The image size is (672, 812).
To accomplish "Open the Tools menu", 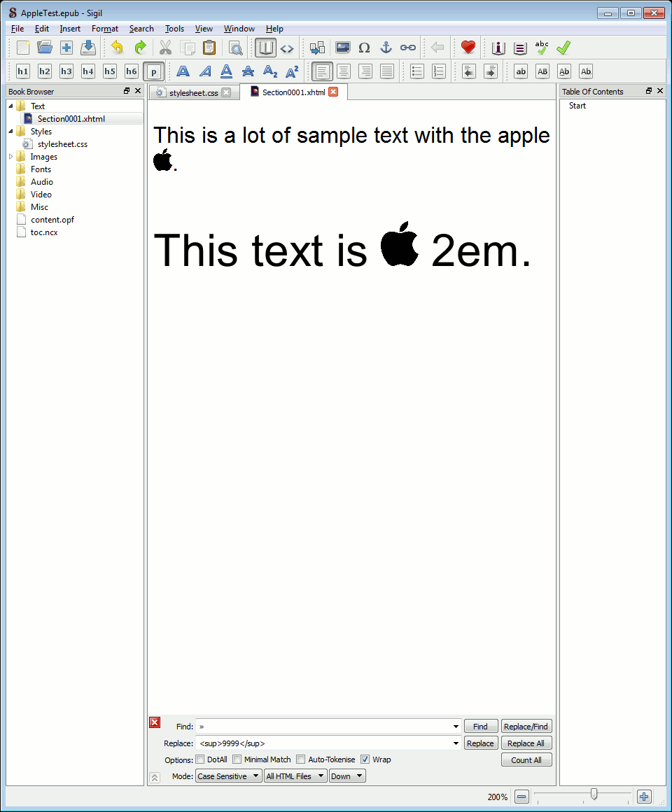I will pyautogui.click(x=174, y=29).
